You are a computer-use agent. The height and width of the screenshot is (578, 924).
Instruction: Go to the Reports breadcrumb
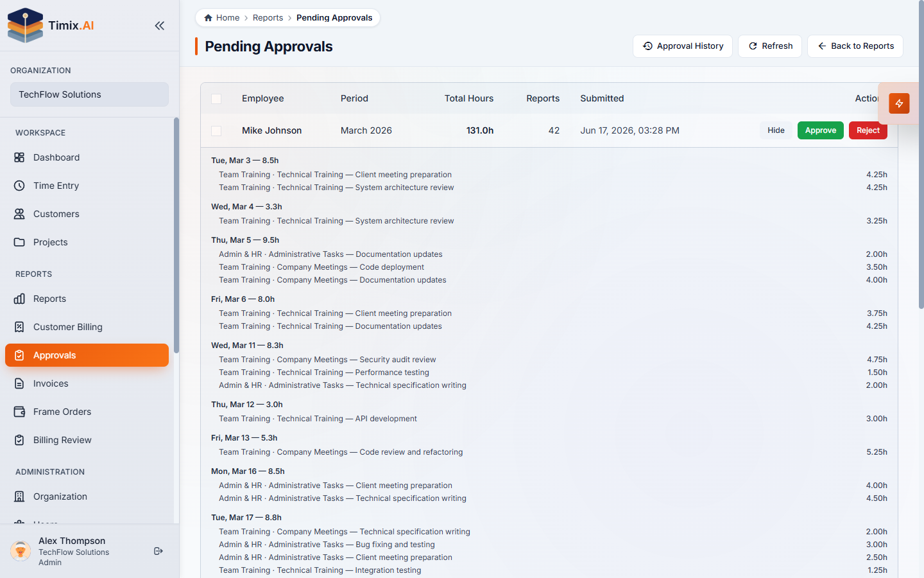(268, 18)
